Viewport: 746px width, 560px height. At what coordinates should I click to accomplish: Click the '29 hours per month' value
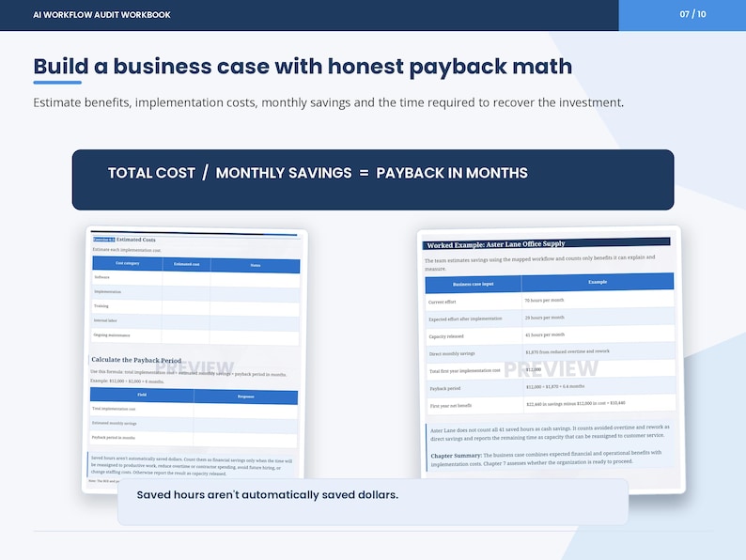click(545, 318)
